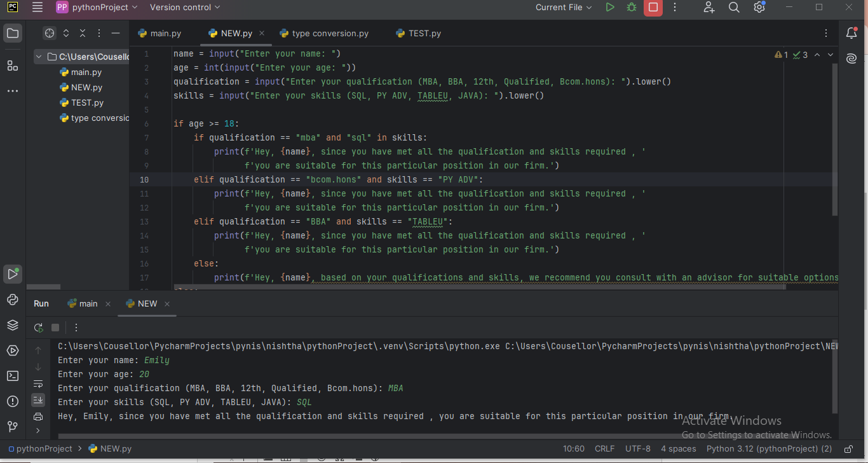Close the NEW run tab

(167, 304)
